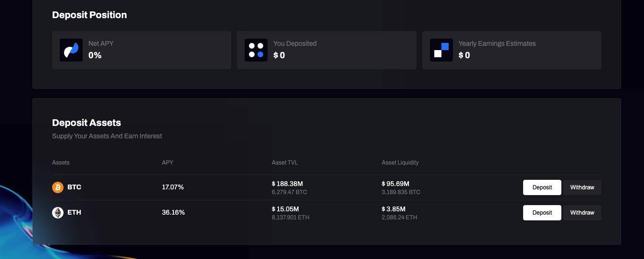Image resolution: width=644 pixels, height=259 pixels.
Task: Click the Net APY 0% card
Action: pos(141,50)
